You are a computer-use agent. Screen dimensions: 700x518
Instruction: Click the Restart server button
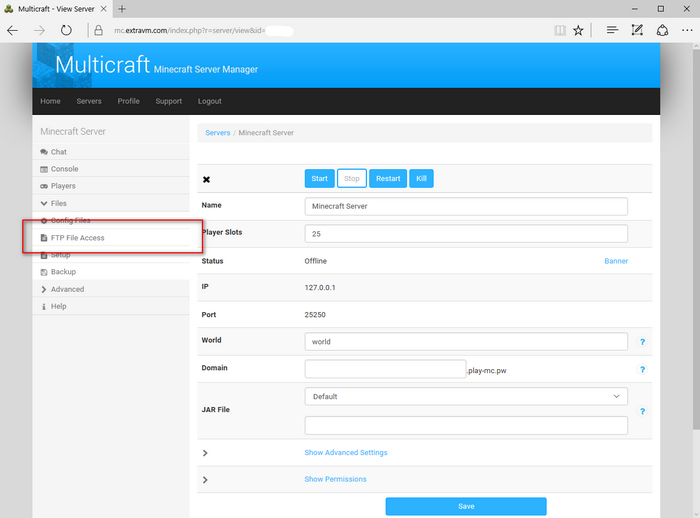[388, 179]
